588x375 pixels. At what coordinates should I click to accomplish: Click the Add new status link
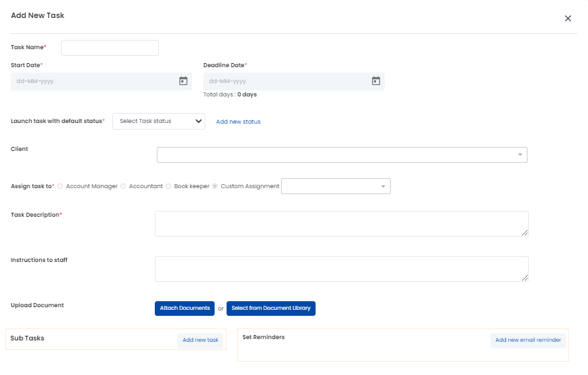tap(238, 122)
